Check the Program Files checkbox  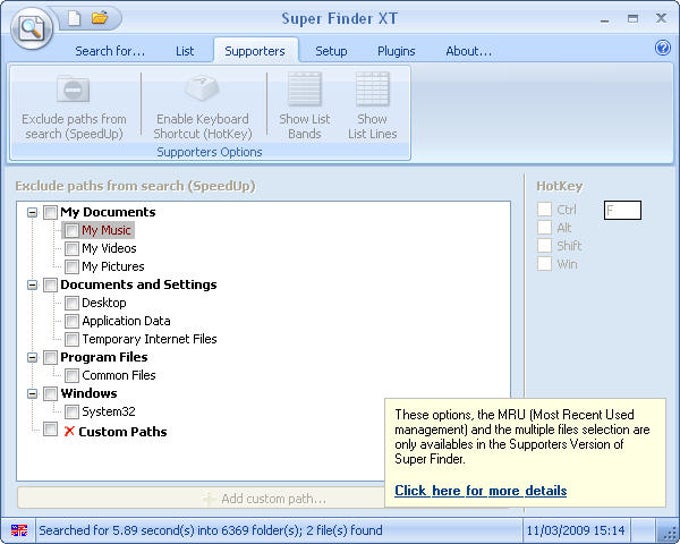coord(50,357)
